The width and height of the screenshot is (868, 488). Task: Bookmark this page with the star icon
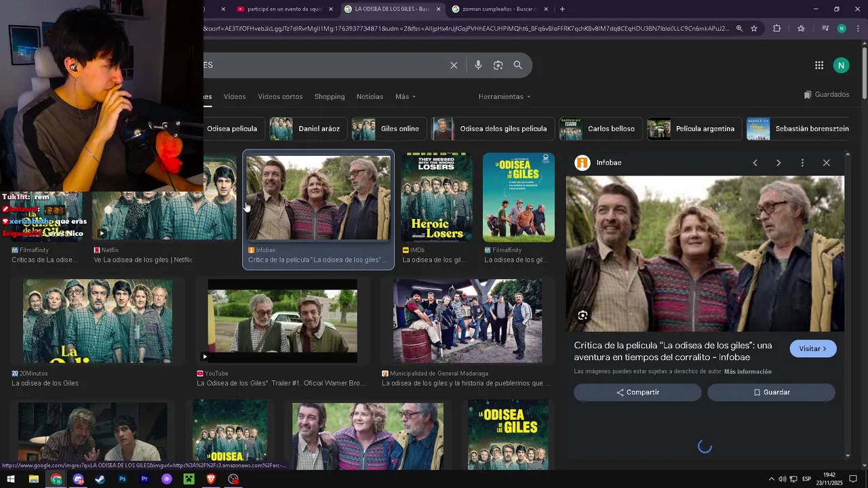[x=754, y=28]
